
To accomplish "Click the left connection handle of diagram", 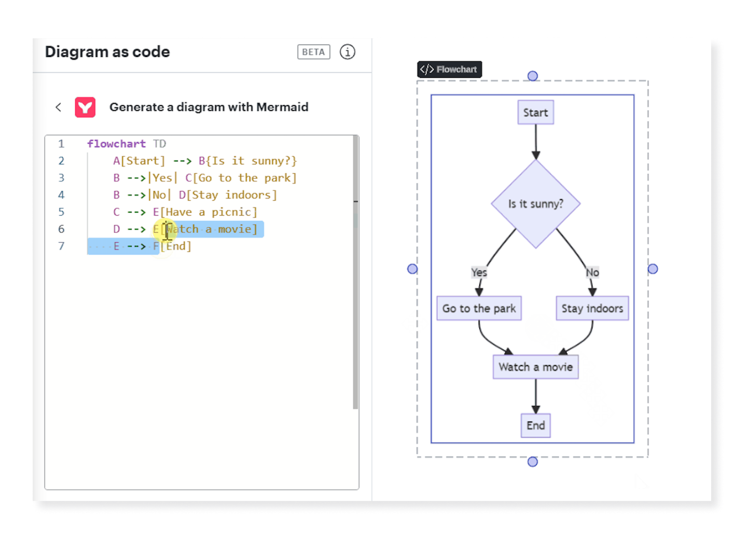I will 412,269.
